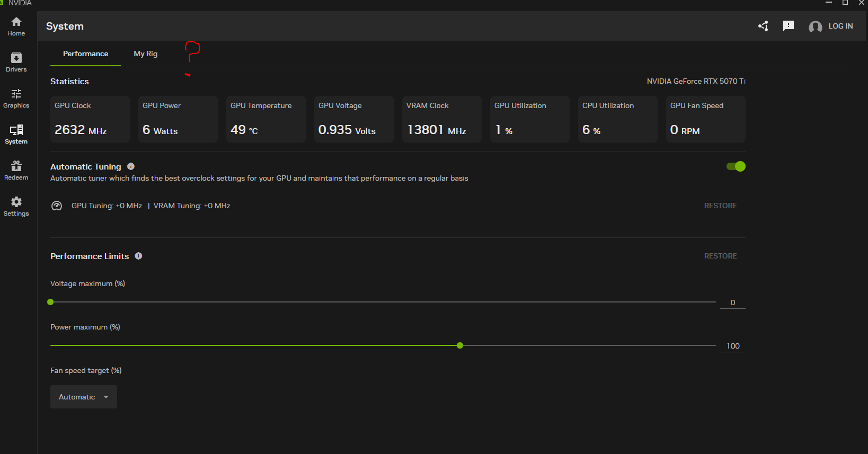Open the Graphics settings section
The width and height of the screenshot is (868, 454).
(x=16, y=99)
